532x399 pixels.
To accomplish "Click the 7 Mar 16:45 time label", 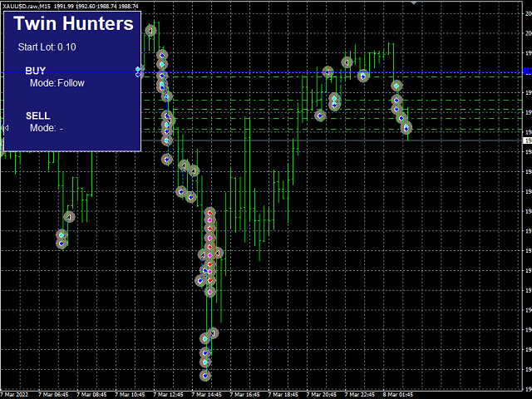I will tap(245, 395).
